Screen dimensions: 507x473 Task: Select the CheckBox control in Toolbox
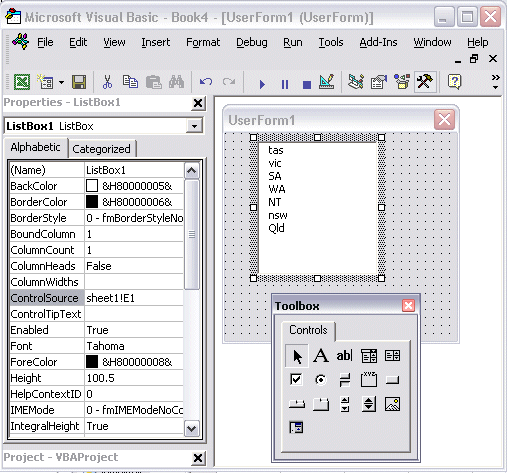tap(296, 379)
